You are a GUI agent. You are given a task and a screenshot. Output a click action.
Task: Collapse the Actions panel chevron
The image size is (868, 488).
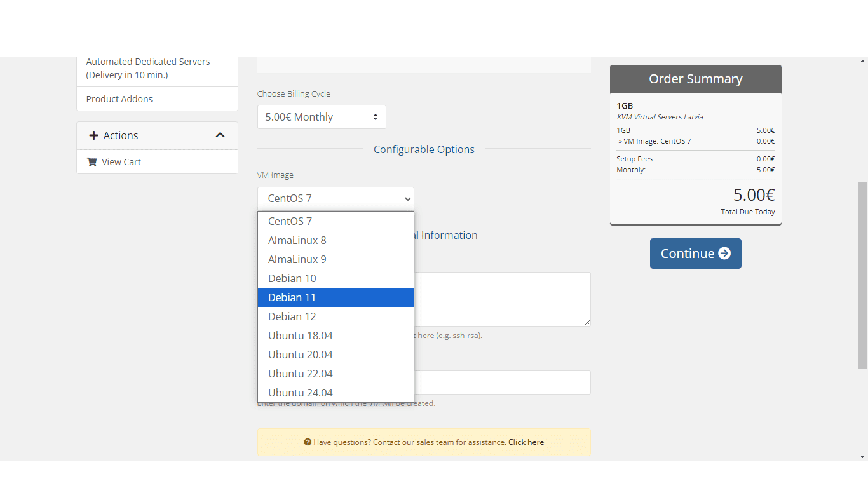220,135
